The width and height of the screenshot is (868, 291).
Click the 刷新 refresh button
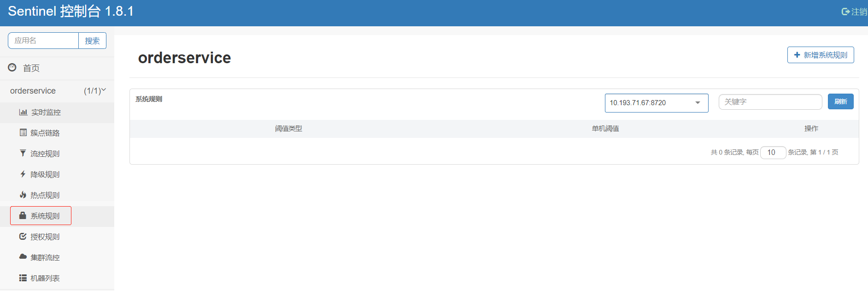coord(840,101)
